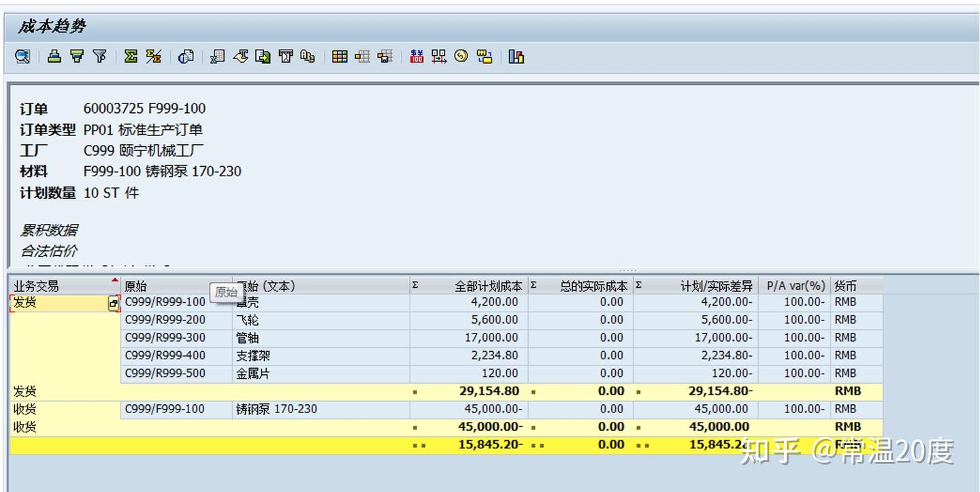This screenshot has height=492, width=980.
Task: Open the word processing export icon
Action: coord(240,56)
